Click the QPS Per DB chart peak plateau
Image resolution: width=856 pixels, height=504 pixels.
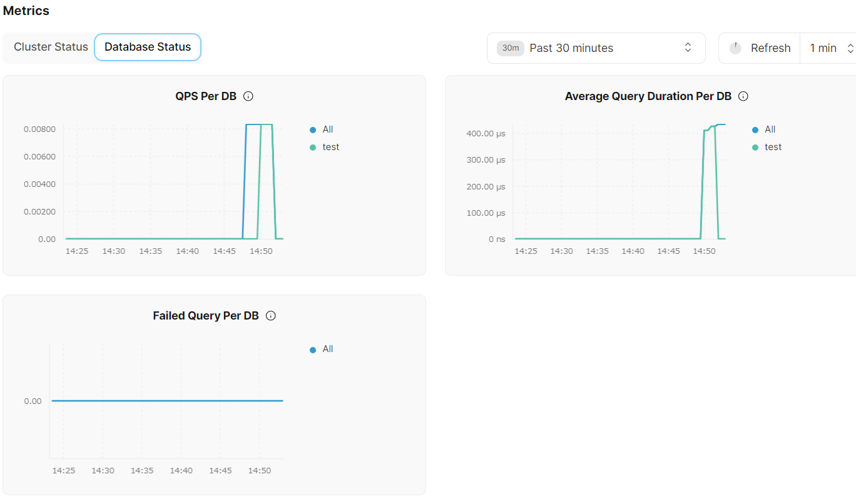259,124
